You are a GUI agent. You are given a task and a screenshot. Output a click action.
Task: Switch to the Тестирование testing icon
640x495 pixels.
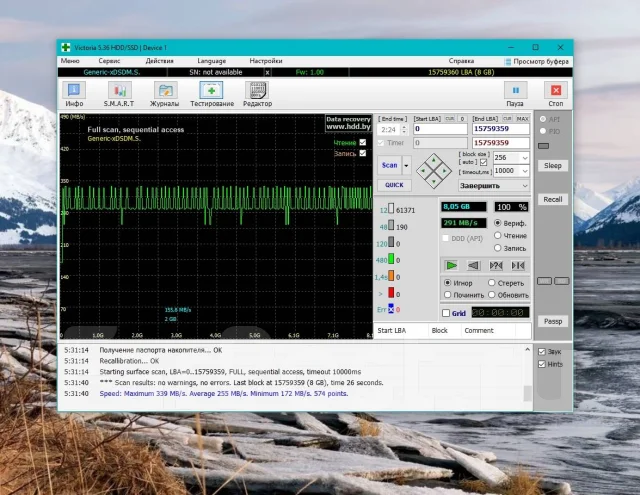tap(211, 91)
